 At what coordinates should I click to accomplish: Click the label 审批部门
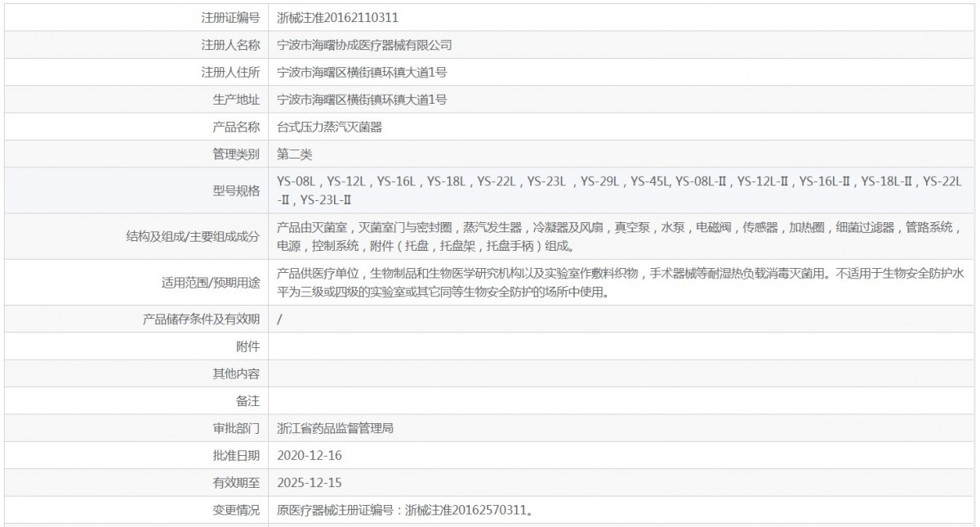click(x=236, y=427)
